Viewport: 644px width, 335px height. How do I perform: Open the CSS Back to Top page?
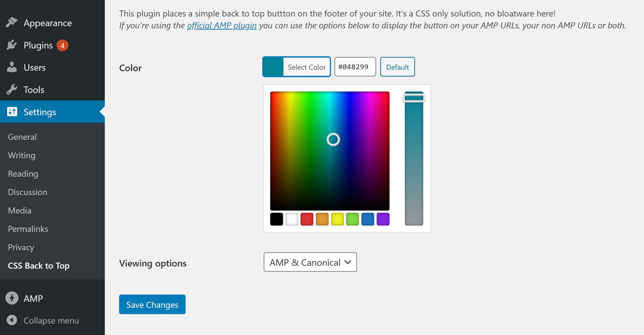click(39, 265)
